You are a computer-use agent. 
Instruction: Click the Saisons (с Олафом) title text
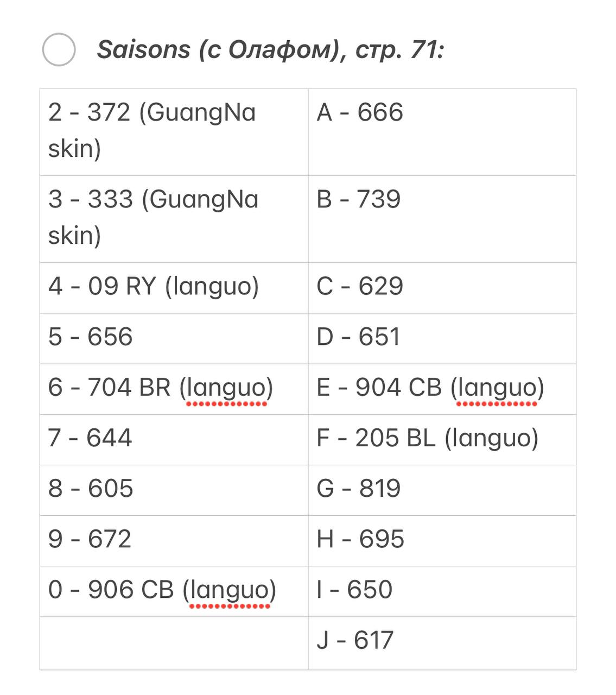pos(270,50)
